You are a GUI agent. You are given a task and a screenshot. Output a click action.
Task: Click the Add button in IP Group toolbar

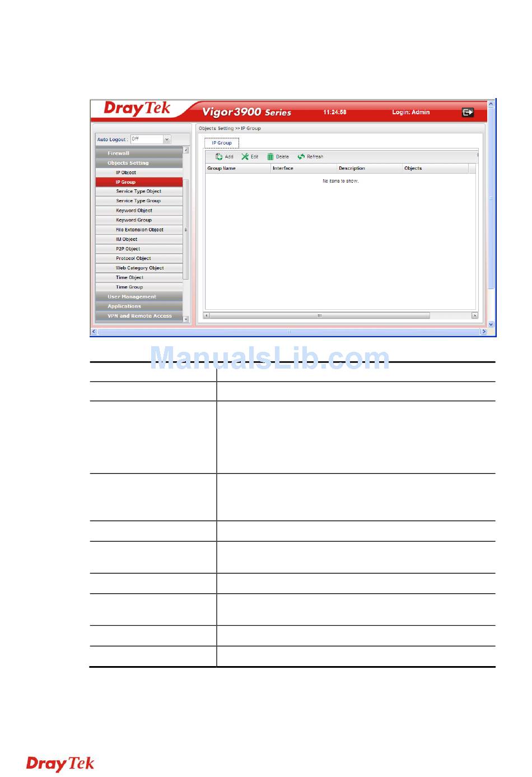pos(225,157)
